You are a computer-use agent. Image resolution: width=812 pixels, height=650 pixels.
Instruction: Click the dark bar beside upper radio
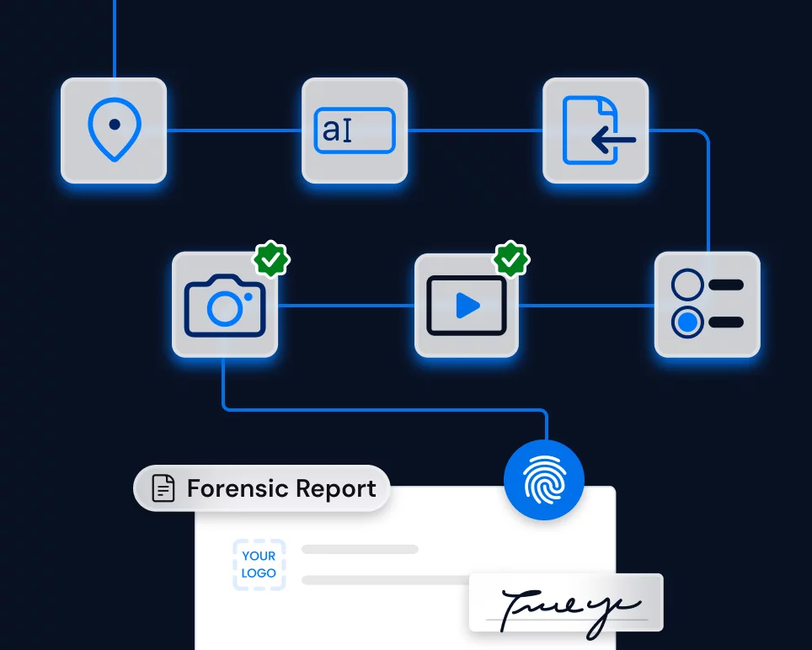click(726, 285)
